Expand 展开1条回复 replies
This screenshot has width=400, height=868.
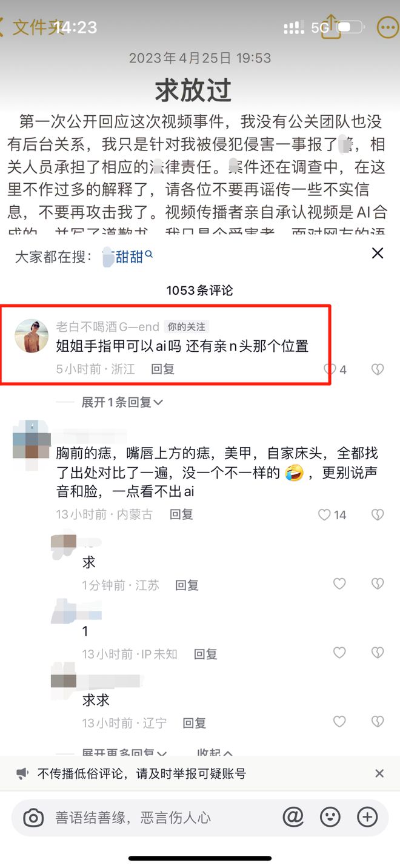pyautogui.click(x=122, y=402)
